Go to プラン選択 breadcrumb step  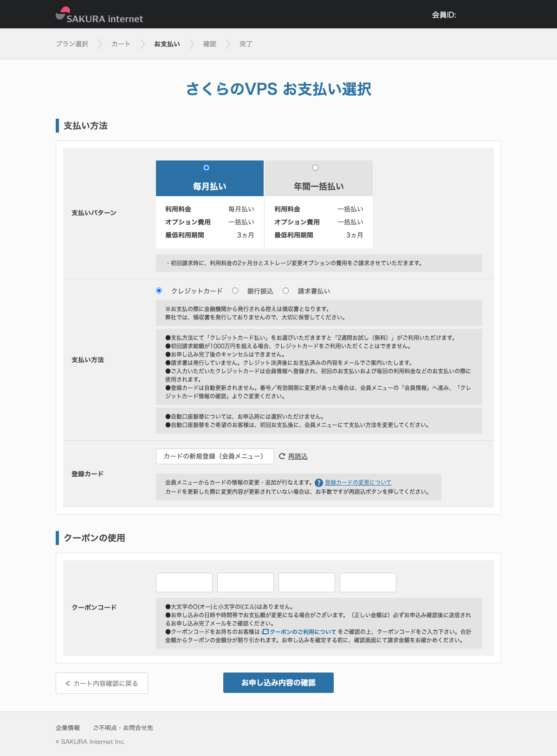[72, 44]
